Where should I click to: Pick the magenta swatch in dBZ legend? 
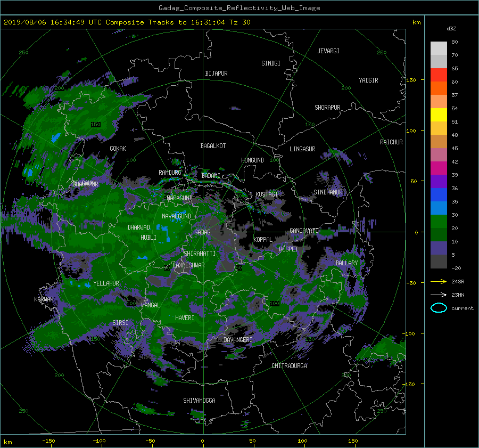click(x=439, y=168)
